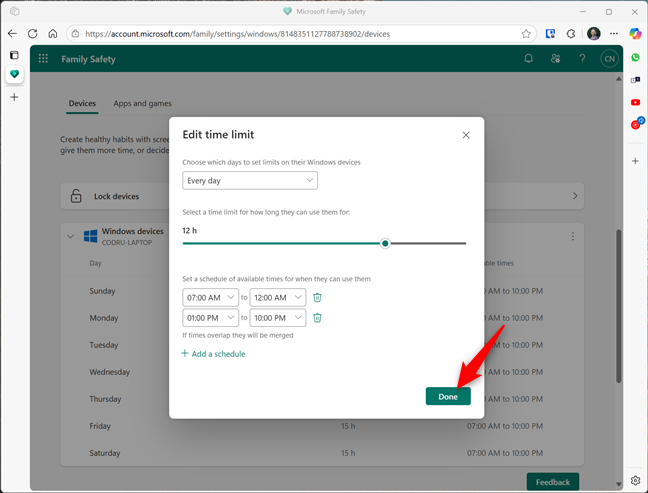Viewport: 648px width, 493px height.
Task: Click the Family Safety header title
Action: pos(88,59)
